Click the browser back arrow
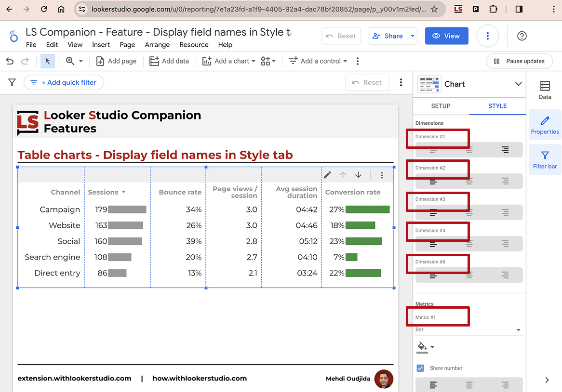 tap(10, 9)
